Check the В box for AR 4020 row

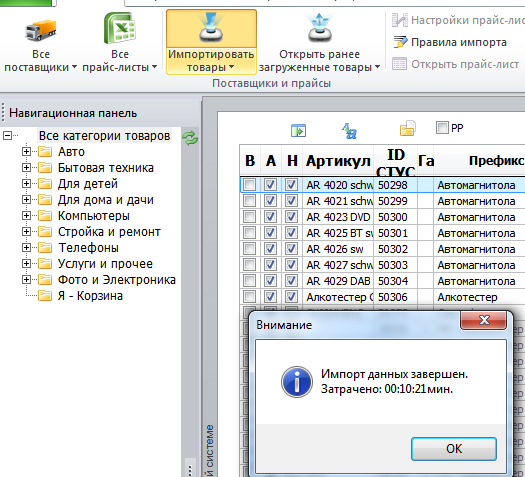pyautogui.click(x=249, y=185)
